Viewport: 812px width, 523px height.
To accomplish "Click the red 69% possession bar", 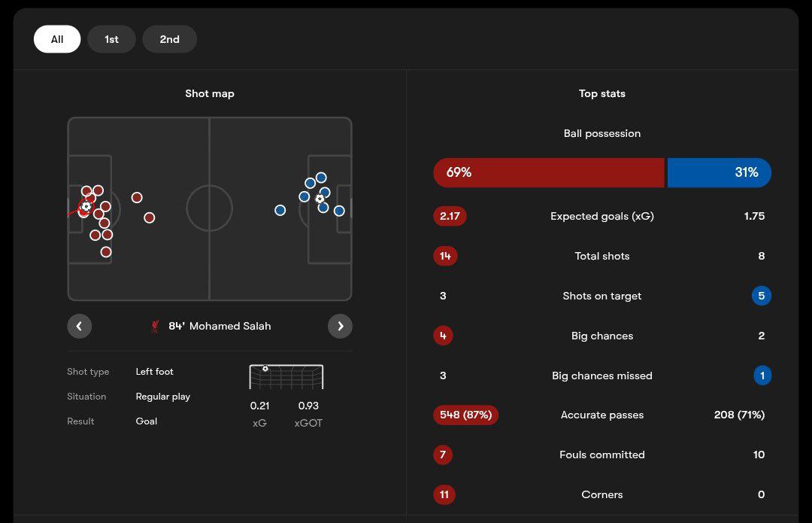I will (x=549, y=172).
